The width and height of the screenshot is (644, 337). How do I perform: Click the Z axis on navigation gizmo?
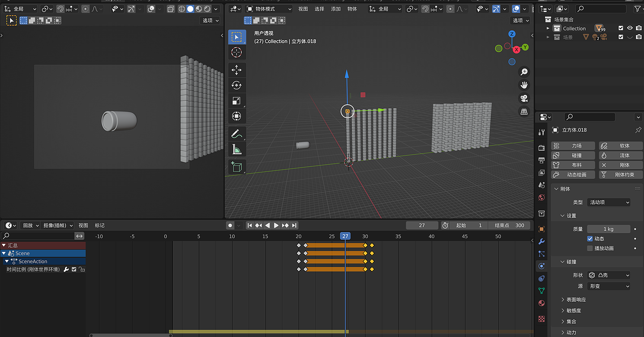[512, 34]
